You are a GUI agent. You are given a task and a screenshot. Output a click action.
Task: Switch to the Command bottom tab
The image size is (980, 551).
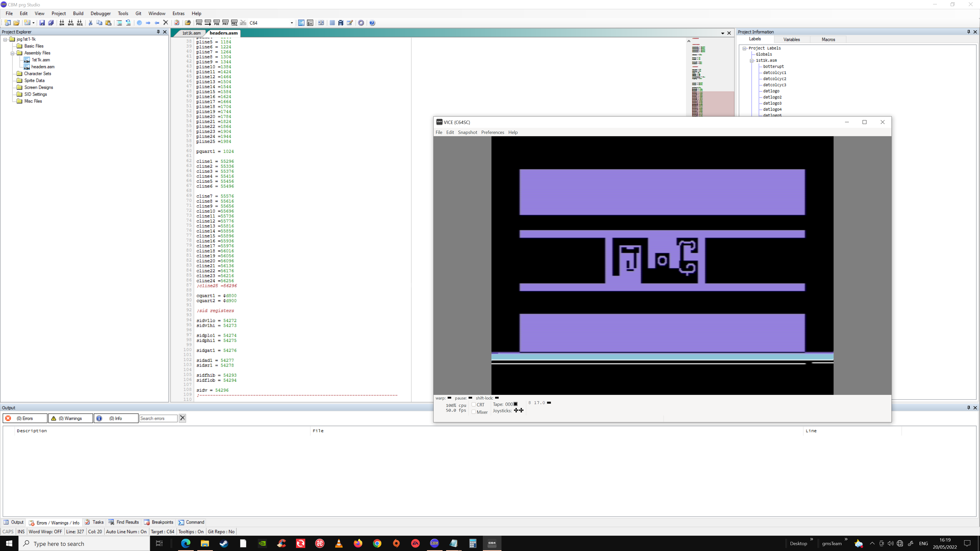pos(191,522)
